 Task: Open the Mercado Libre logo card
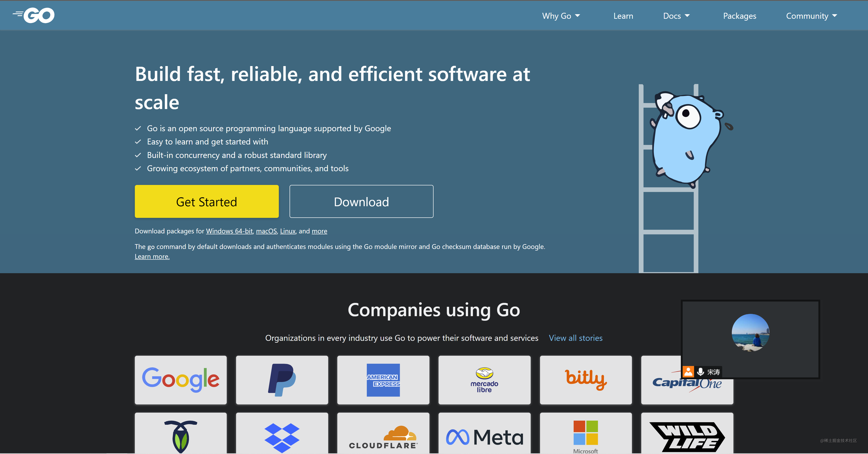click(x=484, y=379)
